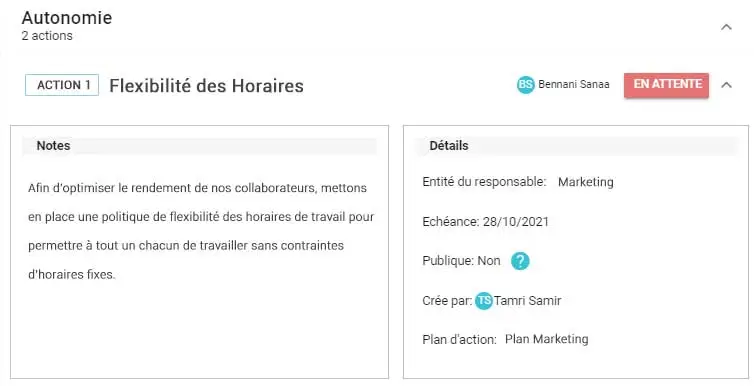The width and height of the screenshot is (754, 386).
Task: Collapse Action 1 using the chevron beside EN ATTENTE
Action: pos(726,85)
